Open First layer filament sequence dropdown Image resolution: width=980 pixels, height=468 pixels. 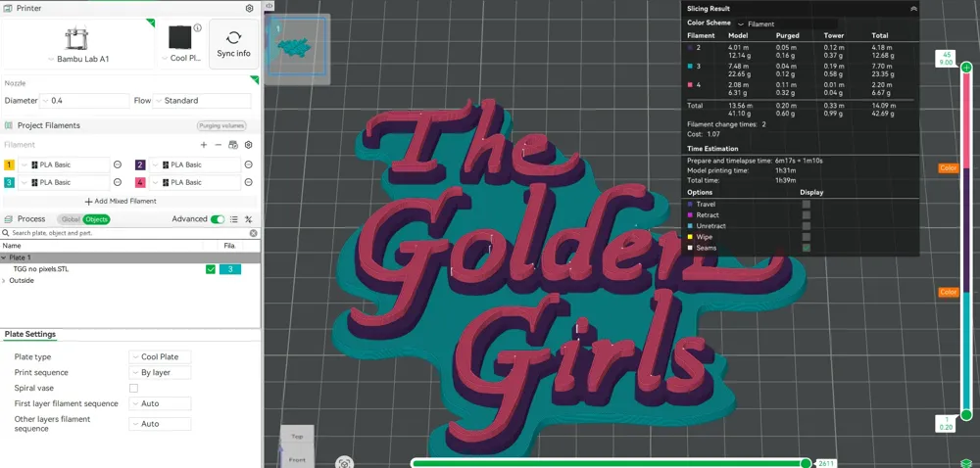click(160, 403)
